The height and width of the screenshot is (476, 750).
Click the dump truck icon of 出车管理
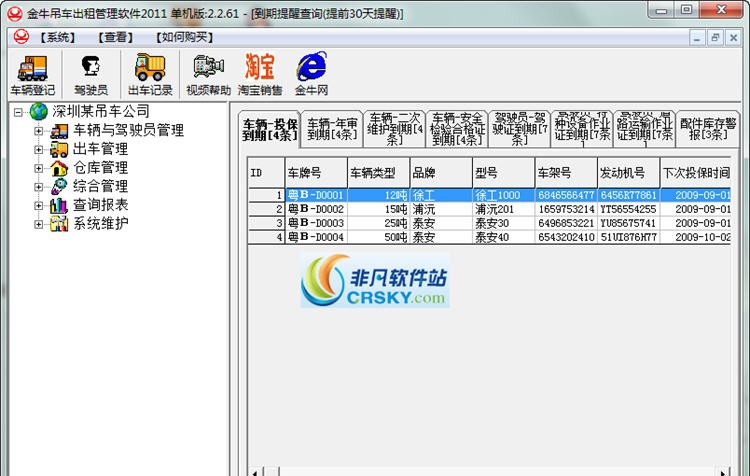(59, 149)
